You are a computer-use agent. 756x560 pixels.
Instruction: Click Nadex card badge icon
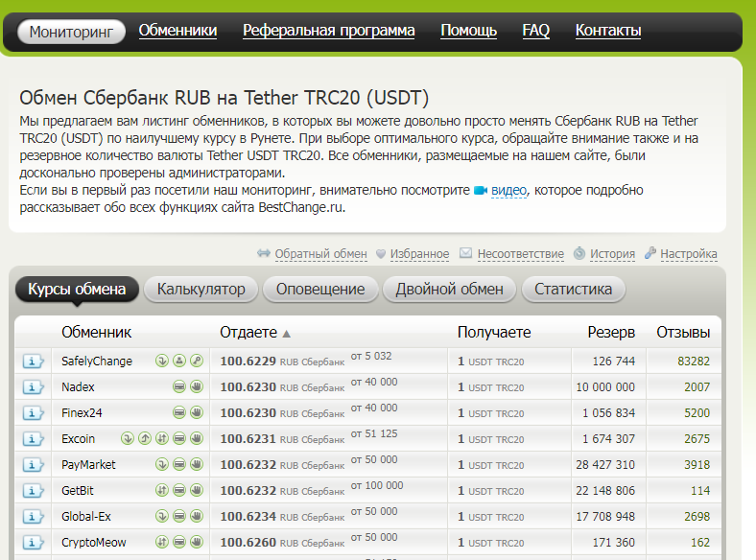[179, 386]
